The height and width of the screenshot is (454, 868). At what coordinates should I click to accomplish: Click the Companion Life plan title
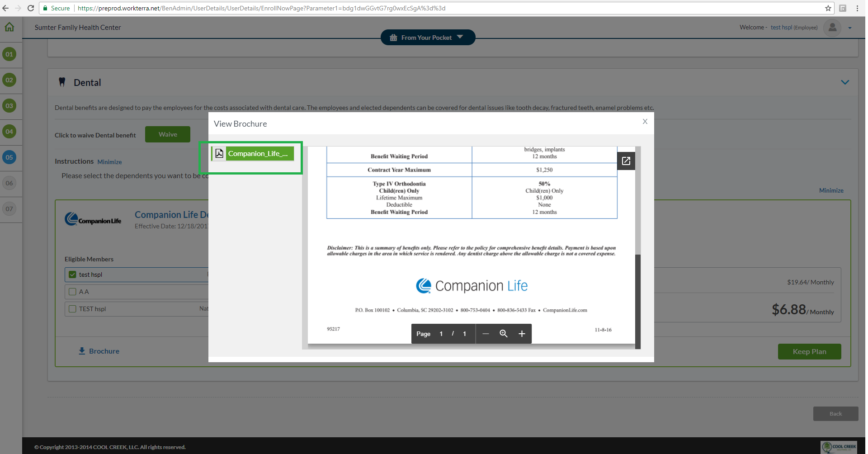pyautogui.click(x=171, y=215)
